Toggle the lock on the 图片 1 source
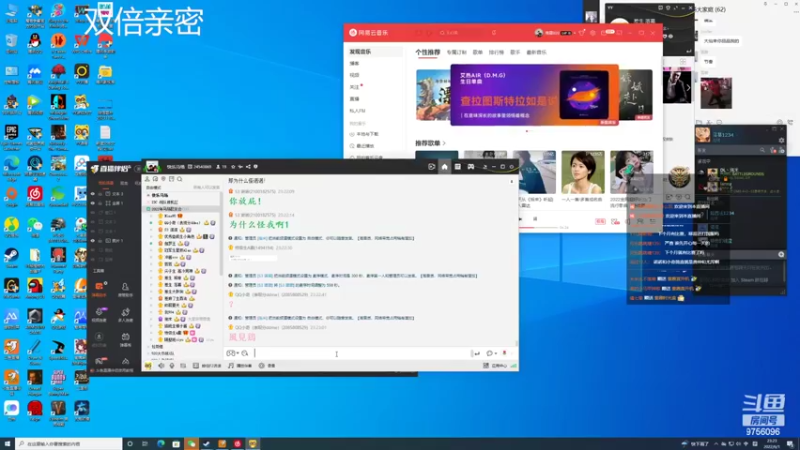This screenshot has width=800, height=450. pyautogui.click(x=100, y=240)
